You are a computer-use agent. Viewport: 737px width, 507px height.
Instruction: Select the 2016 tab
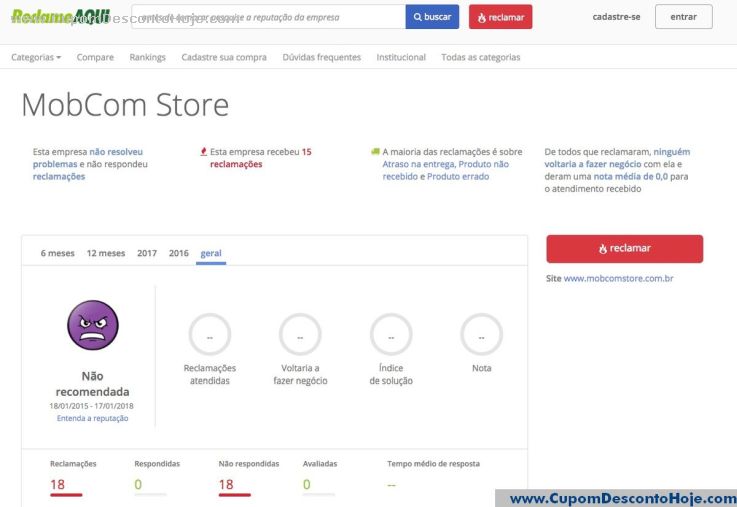point(179,253)
